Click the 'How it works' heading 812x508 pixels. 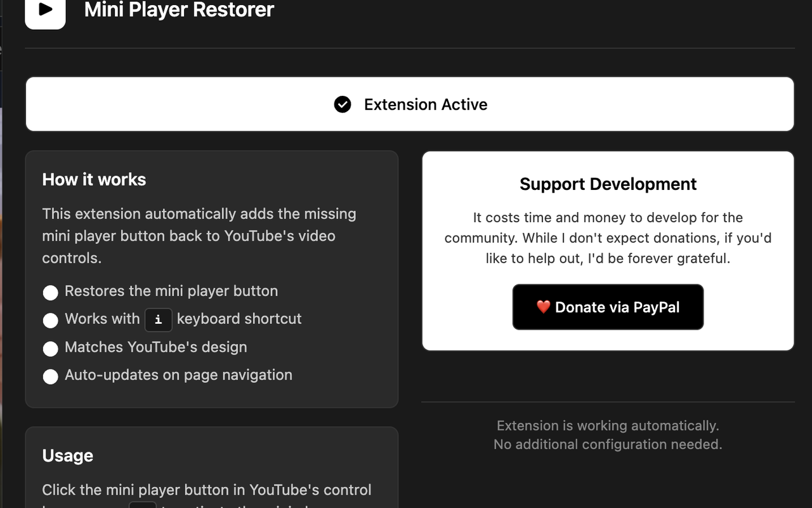[94, 180]
